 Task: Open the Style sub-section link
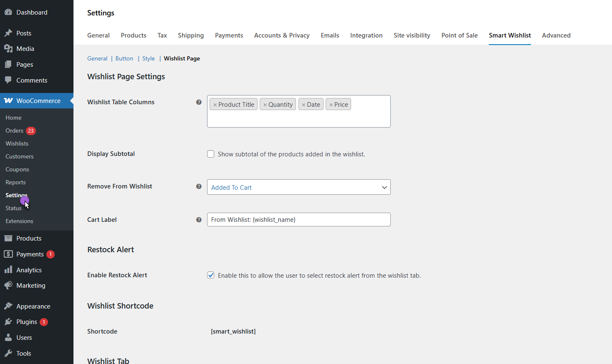tap(148, 59)
